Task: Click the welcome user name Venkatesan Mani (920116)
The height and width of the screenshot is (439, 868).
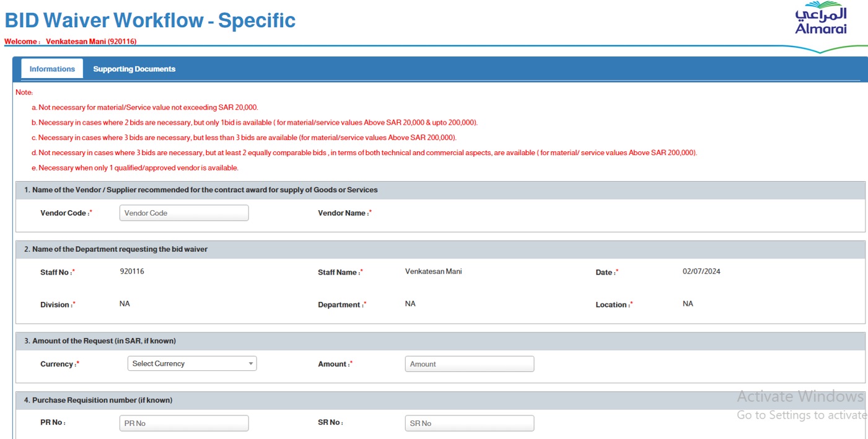Action: tap(91, 42)
